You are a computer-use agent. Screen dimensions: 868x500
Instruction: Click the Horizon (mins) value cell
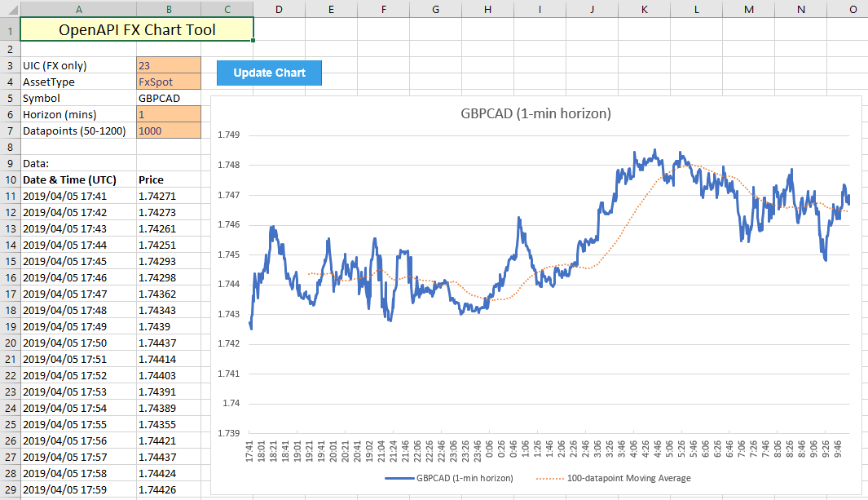click(x=169, y=114)
